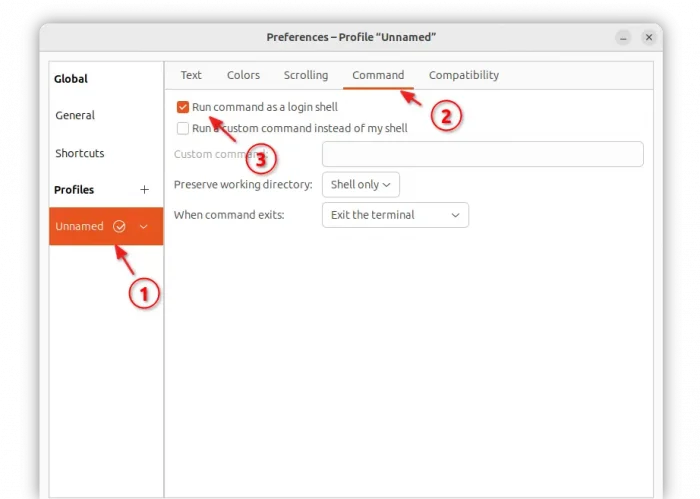Click the Preferences window title bar
The image size is (700, 499).
[x=350, y=37]
